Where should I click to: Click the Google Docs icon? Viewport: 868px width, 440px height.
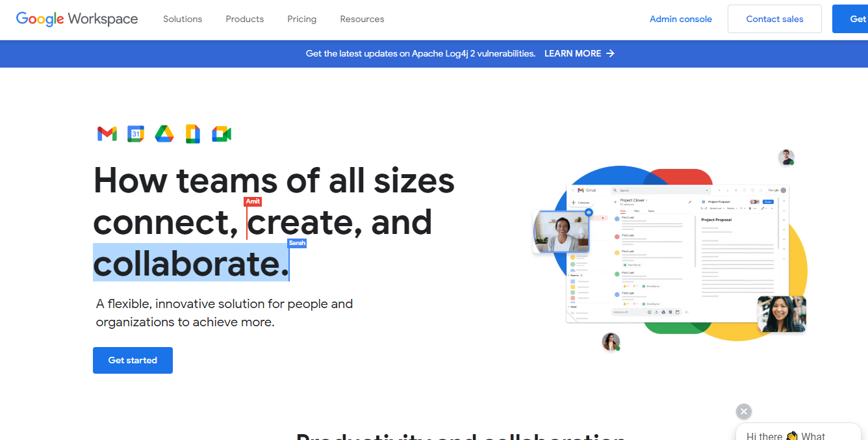193,134
